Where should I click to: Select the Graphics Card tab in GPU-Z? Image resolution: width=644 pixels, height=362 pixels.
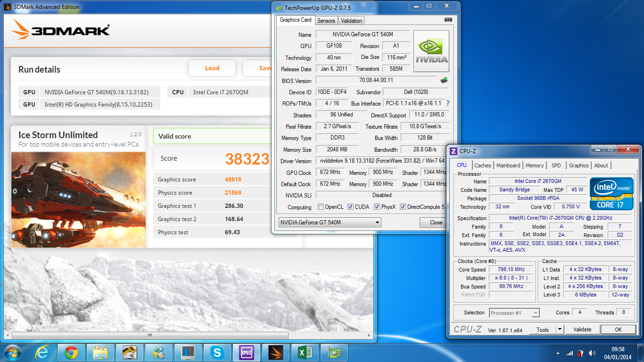(x=296, y=20)
